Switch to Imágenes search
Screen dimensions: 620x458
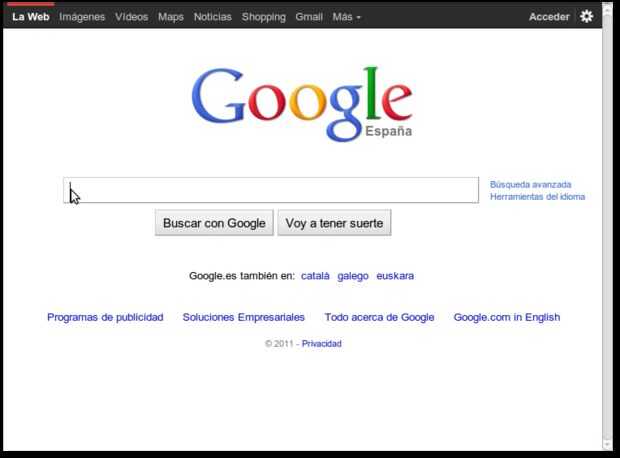point(82,17)
